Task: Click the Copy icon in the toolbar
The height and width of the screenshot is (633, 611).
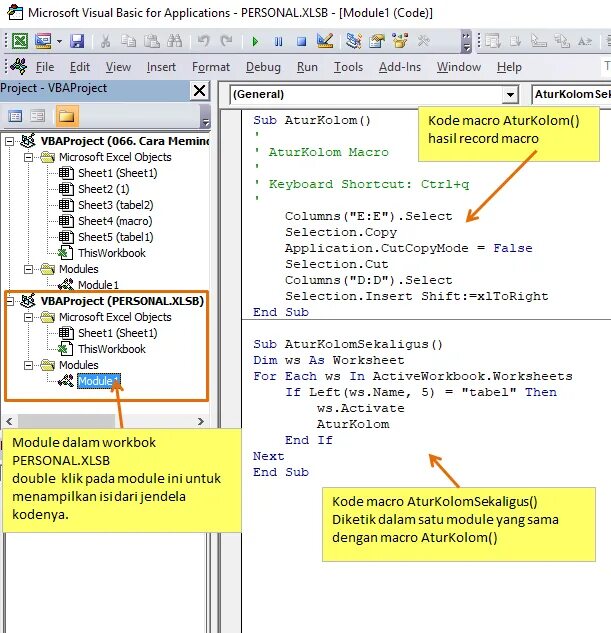Action: (128, 41)
